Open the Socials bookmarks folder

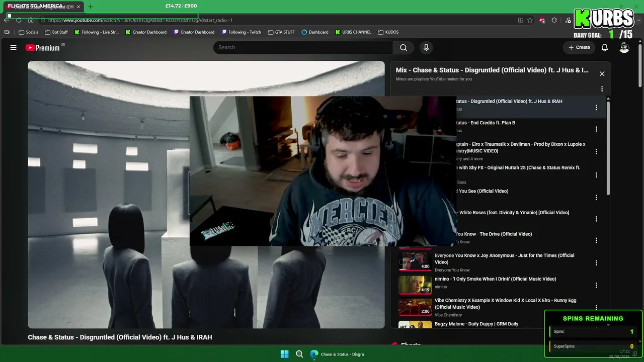click(29, 32)
